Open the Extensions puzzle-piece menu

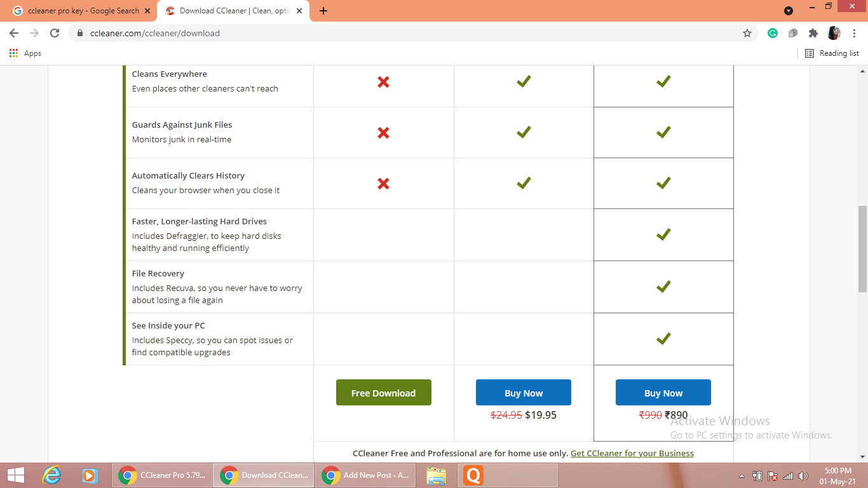pos(813,33)
